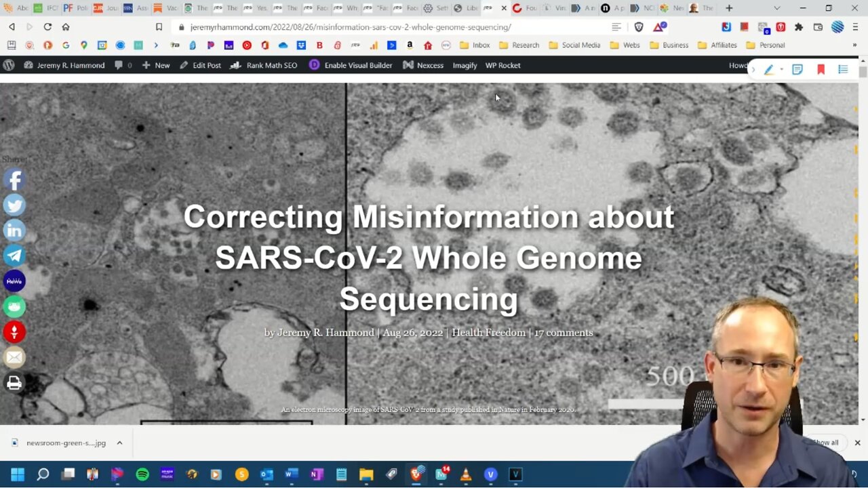The image size is (868, 488).
Task: Open Brave Wallet icon
Action: click(818, 27)
